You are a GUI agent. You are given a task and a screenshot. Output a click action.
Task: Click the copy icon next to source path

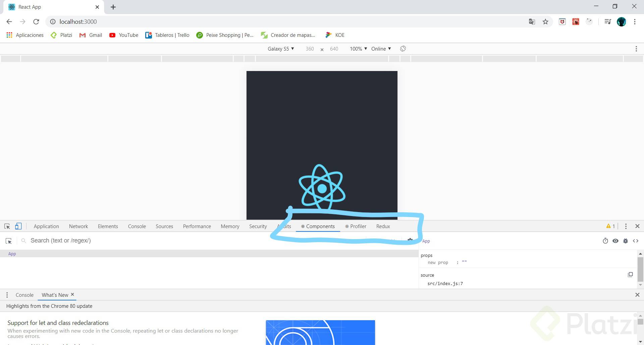[x=631, y=275]
